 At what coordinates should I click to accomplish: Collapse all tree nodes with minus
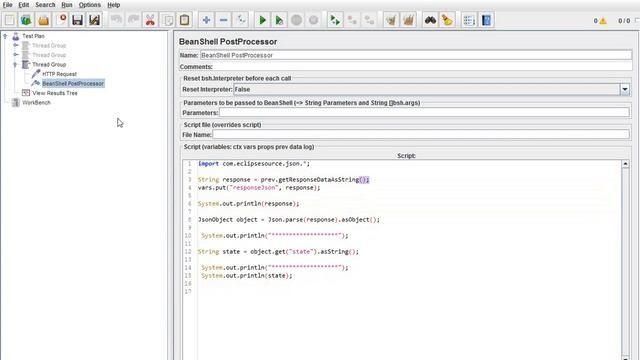224,20
